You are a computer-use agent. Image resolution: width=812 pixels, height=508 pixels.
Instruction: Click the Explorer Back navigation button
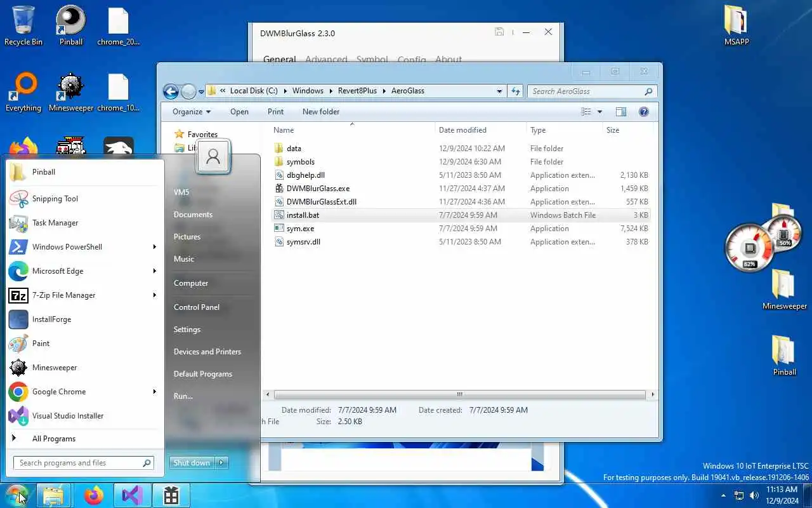[x=171, y=91]
